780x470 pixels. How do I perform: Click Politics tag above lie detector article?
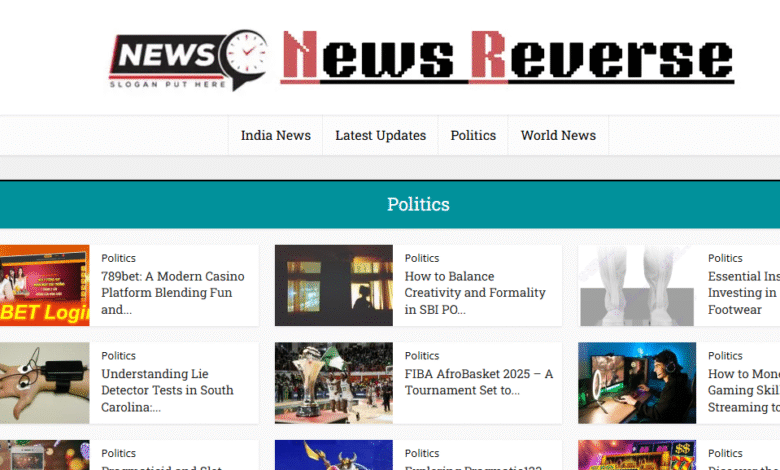[x=119, y=355]
